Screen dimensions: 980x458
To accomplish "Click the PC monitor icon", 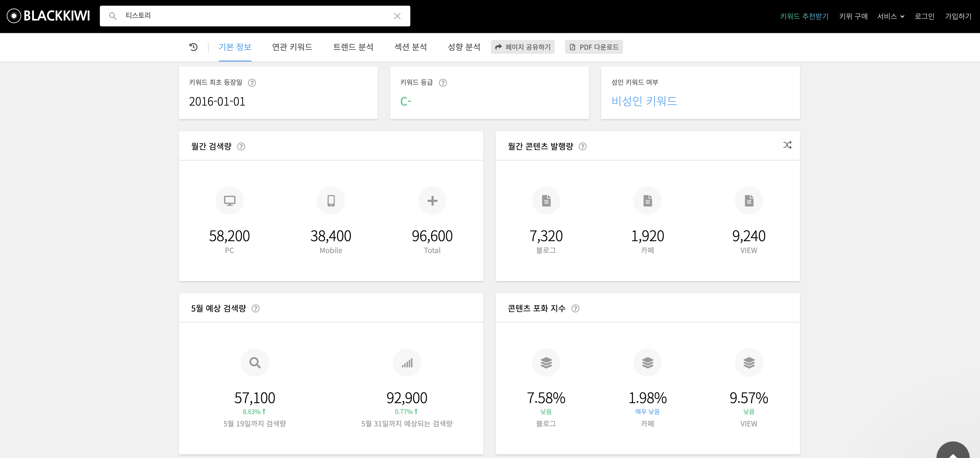I will tap(229, 201).
